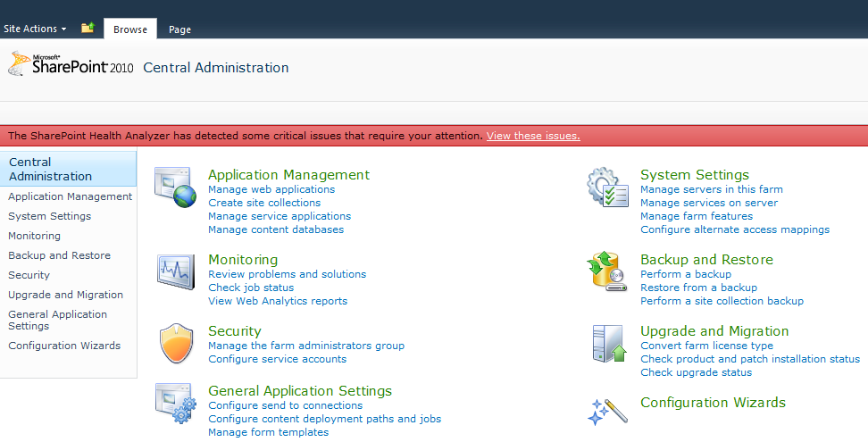Click the Application Management globe icon
The width and height of the screenshot is (868, 442).
point(174,188)
